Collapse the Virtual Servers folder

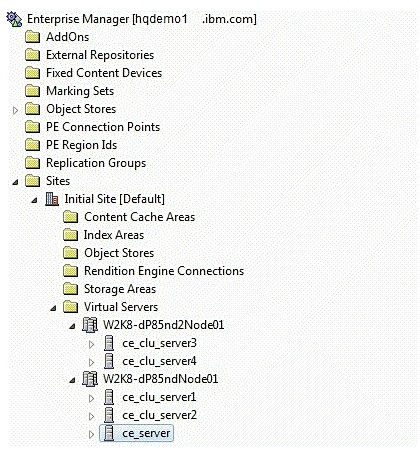tap(53, 308)
